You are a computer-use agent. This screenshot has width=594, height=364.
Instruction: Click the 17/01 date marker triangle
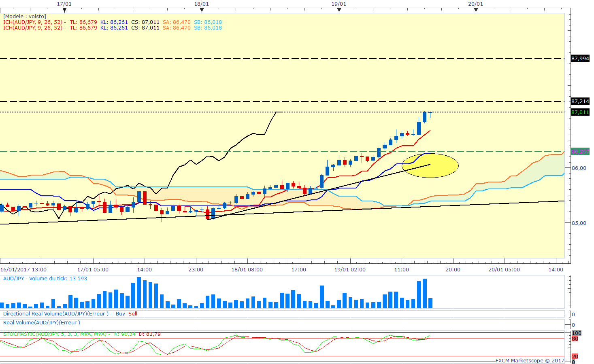[x=64, y=10]
